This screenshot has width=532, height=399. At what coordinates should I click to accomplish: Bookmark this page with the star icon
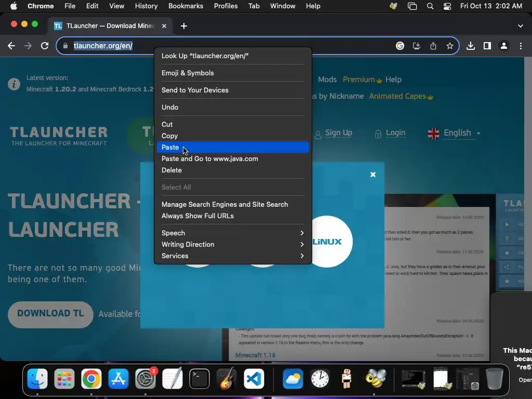click(x=449, y=46)
